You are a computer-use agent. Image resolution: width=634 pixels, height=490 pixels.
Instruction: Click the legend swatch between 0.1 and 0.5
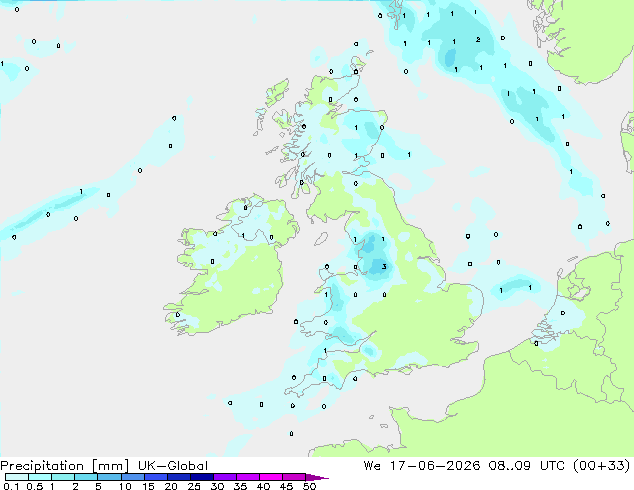(x=17, y=477)
